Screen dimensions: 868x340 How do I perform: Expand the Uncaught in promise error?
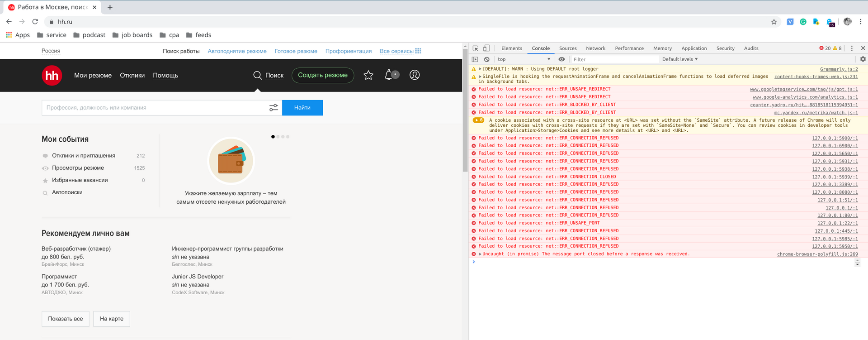(x=481, y=254)
